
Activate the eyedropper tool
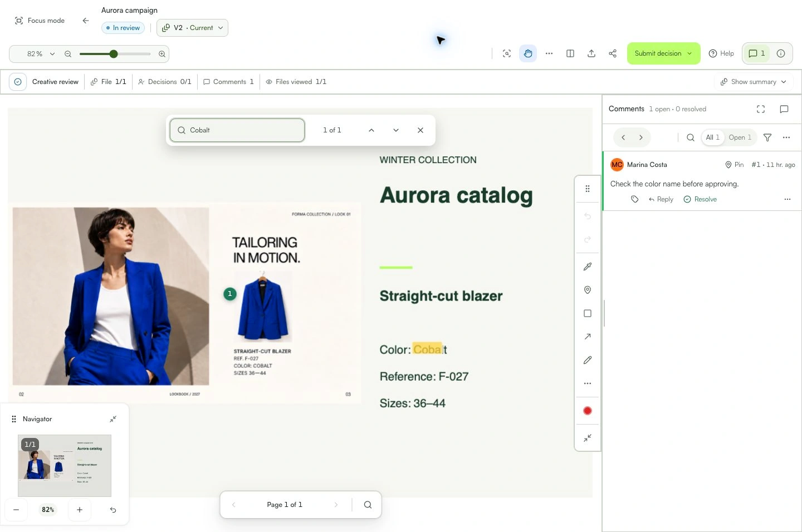587,267
